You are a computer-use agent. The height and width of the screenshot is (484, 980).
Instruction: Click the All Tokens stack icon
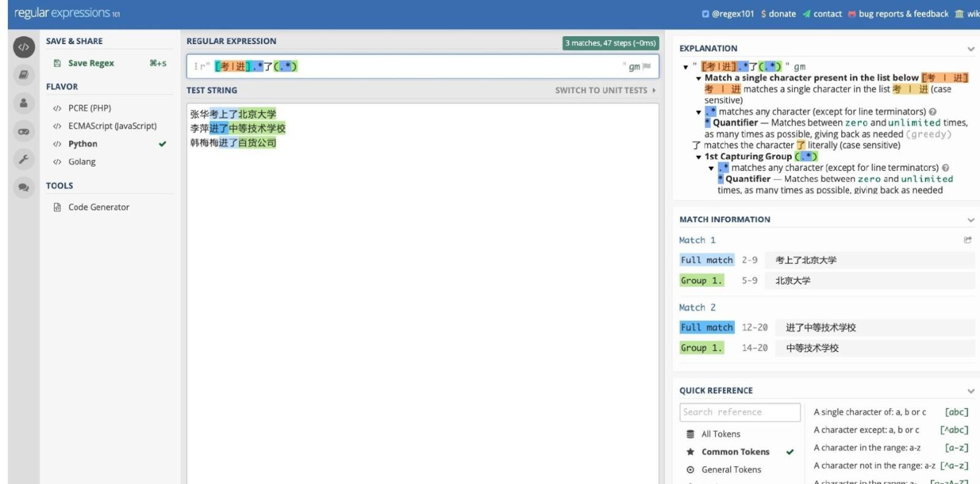coord(690,434)
